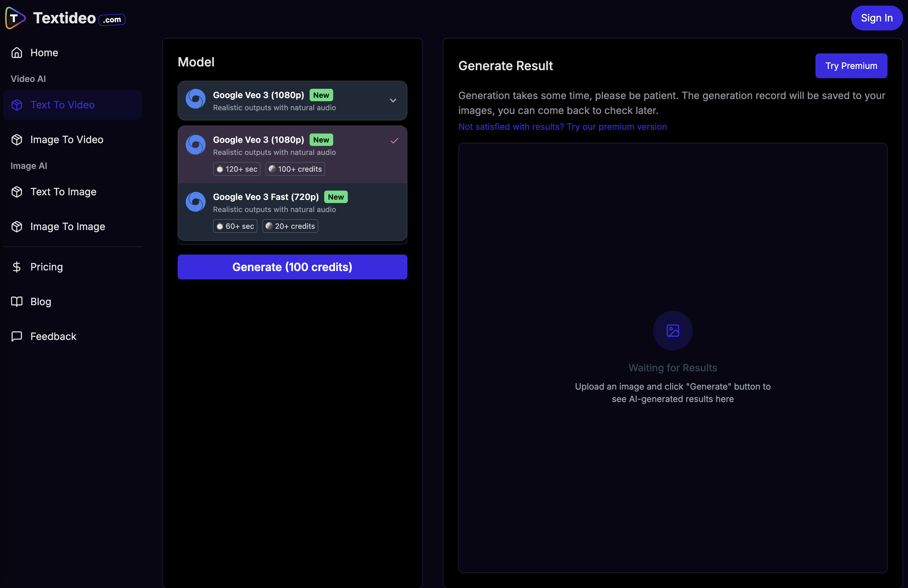Image resolution: width=908 pixels, height=588 pixels.
Task: Click the 60+ sec duration badge
Action: [235, 226]
